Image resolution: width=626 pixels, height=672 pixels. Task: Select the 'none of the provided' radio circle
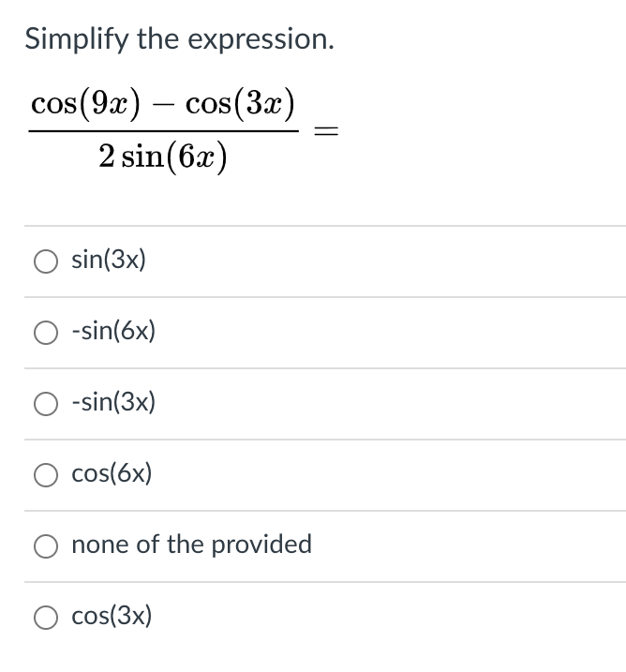point(46,546)
